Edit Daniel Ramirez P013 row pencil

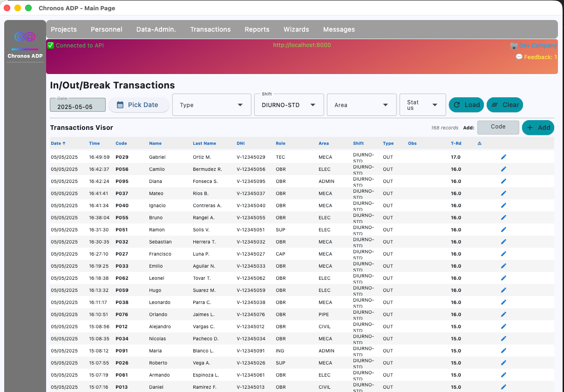[503, 387]
